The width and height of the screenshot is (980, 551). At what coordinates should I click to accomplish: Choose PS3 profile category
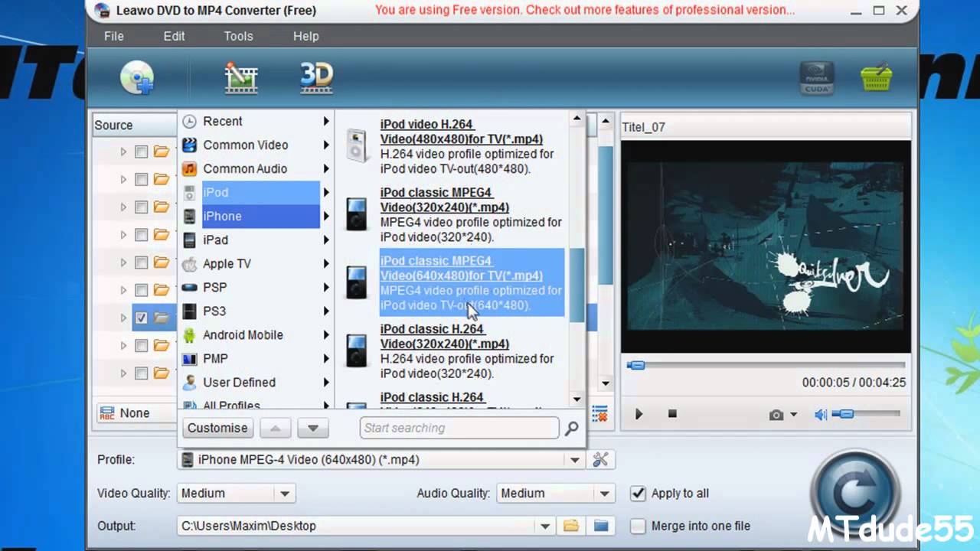point(250,311)
